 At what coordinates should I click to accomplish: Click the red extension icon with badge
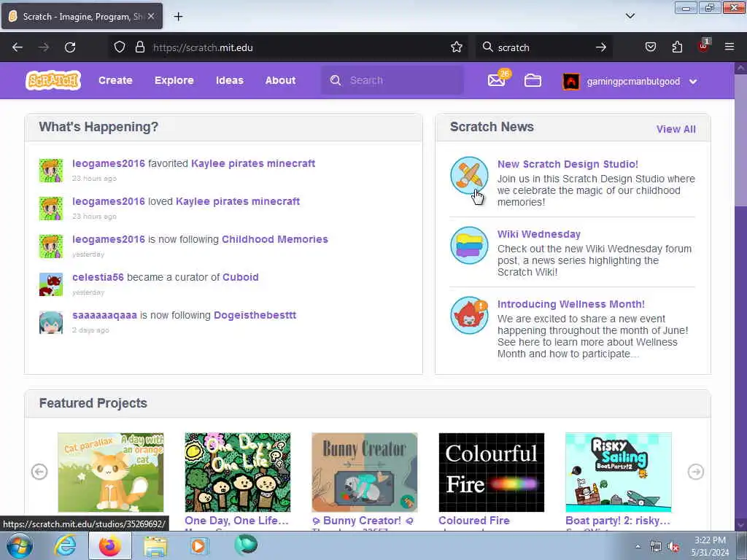[703, 46]
